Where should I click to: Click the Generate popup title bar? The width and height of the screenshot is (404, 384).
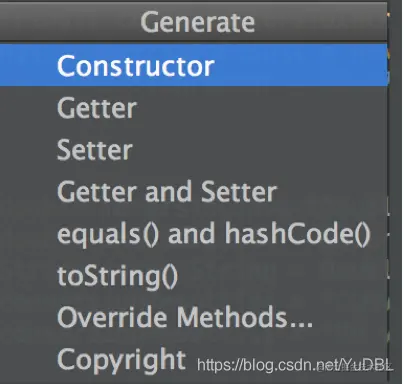[x=193, y=22]
